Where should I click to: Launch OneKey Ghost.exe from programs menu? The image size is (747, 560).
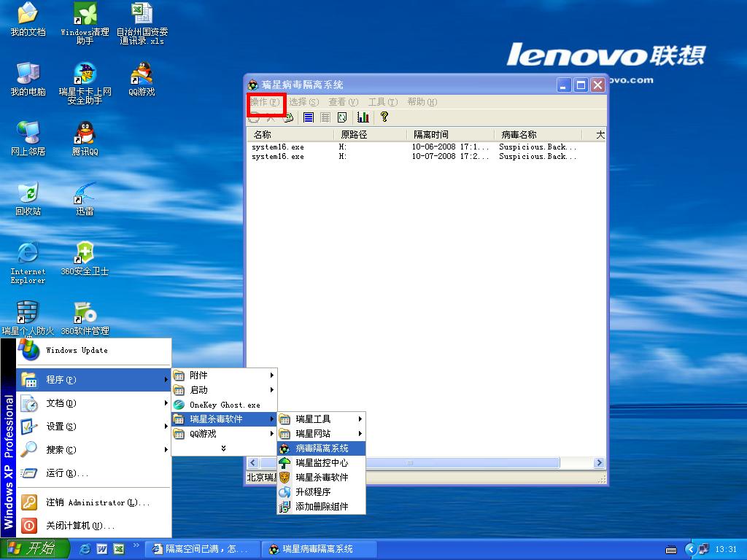coord(224,405)
